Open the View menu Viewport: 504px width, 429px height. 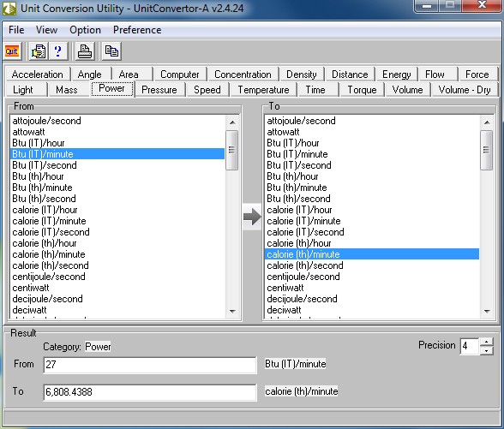click(46, 30)
